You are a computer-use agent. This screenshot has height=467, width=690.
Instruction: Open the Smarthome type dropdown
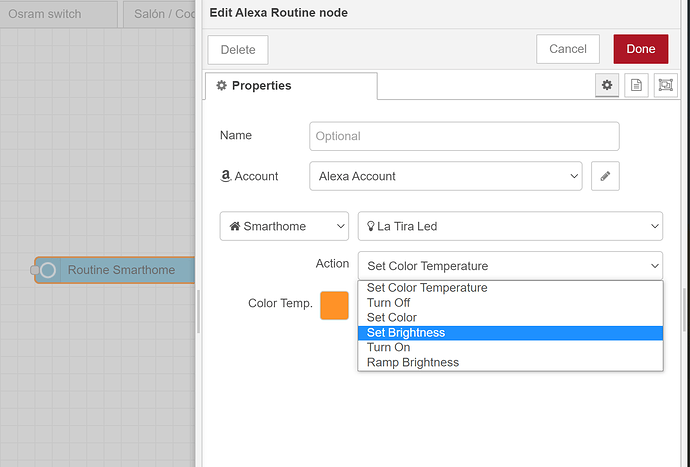[x=284, y=226]
